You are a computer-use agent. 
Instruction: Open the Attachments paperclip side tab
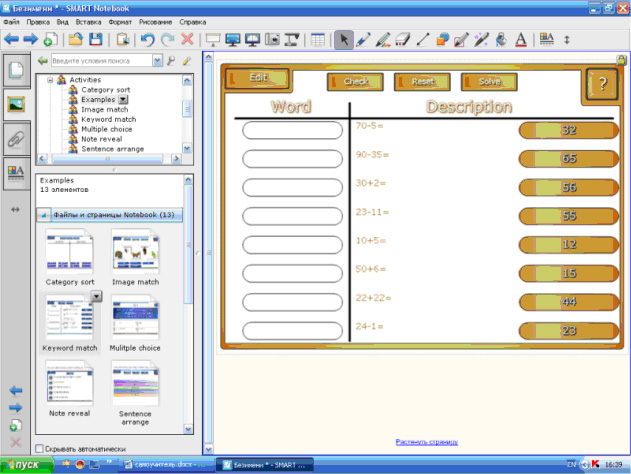16,138
